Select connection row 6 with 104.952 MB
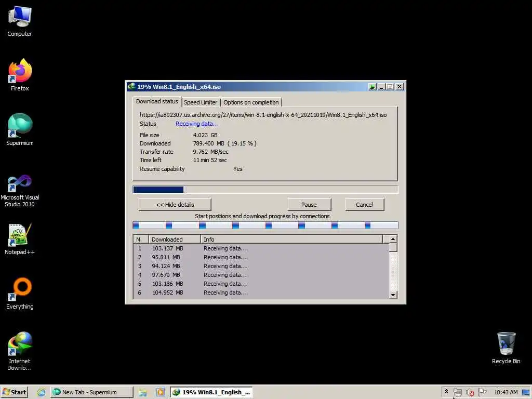 click(x=261, y=292)
